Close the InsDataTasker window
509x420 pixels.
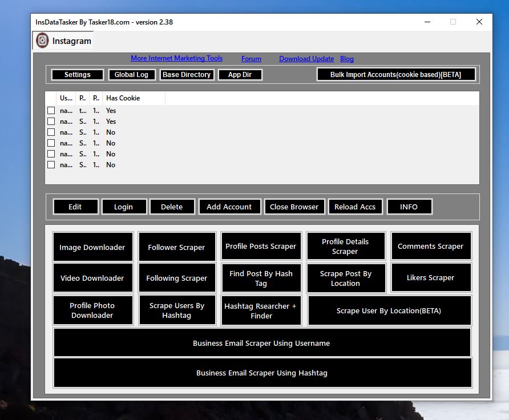pos(479,22)
